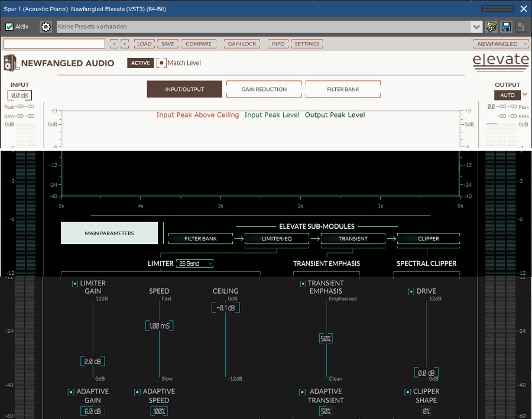The image size is (532, 419).
Task: Click the Adaptive Gain value 6.0 dB
Action: pyautogui.click(x=93, y=411)
